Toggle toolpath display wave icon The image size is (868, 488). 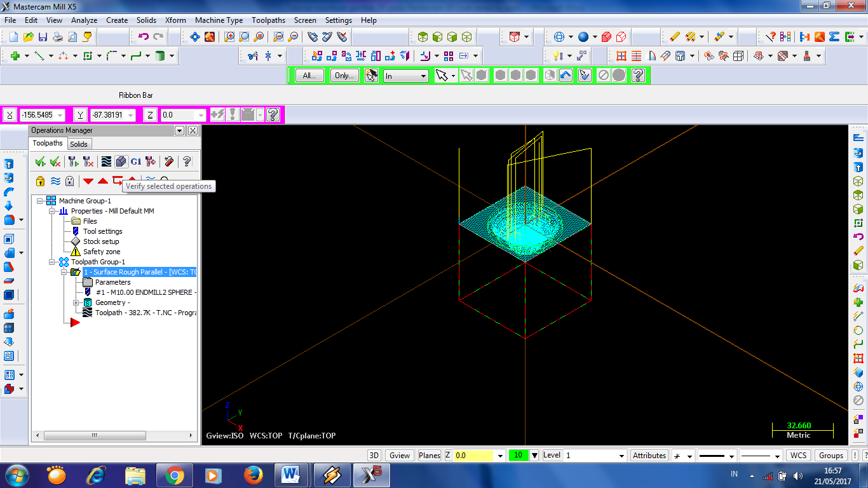point(55,181)
